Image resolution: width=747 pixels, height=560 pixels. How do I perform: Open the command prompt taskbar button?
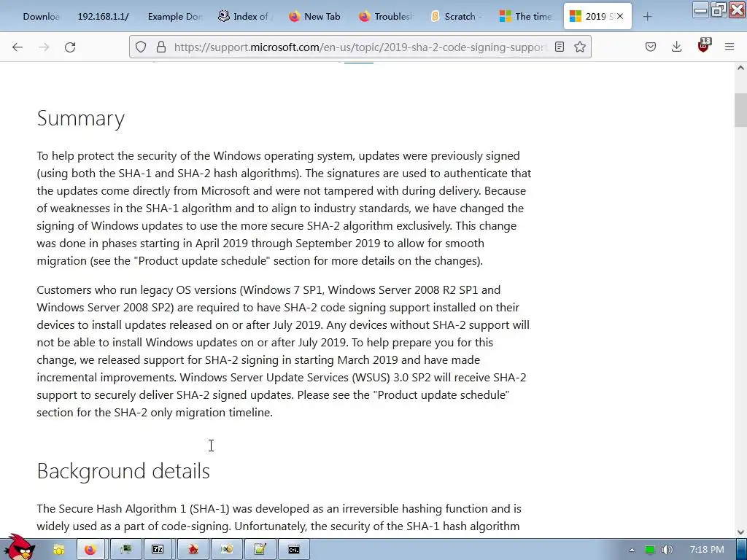point(294,550)
